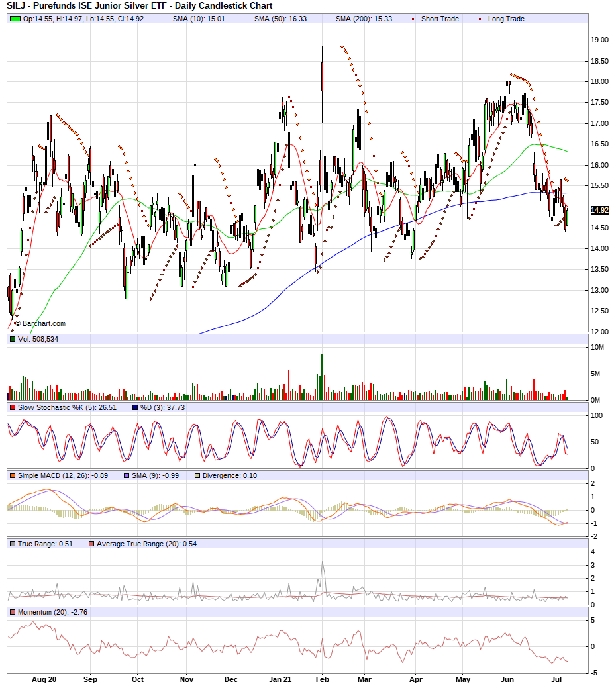The width and height of the screenshot is (616, 700).
Task: Click the Nov date axis label
Action: 187,679
